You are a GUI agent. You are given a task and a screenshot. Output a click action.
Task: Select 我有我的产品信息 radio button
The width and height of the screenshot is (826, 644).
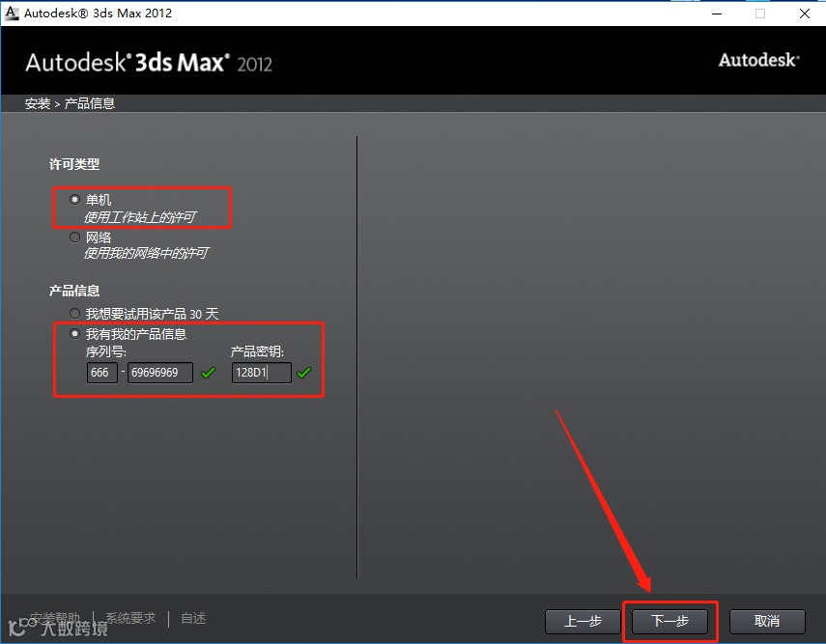74,334
